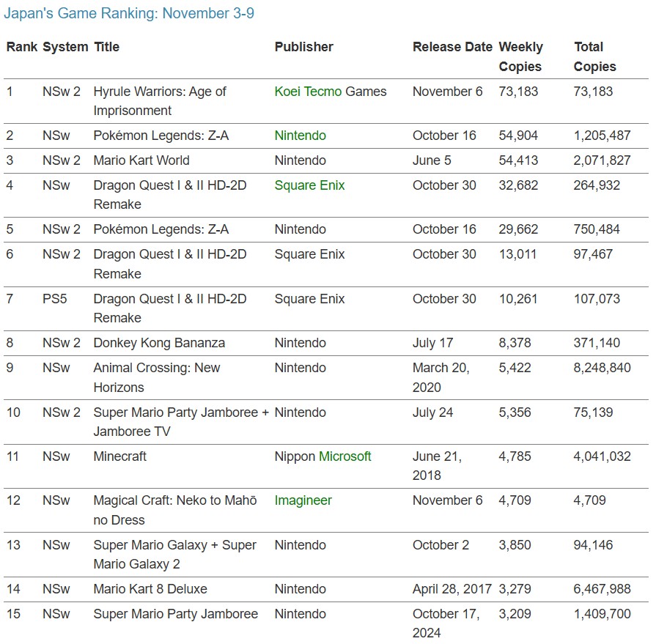Click the weekly copies value 73,183
This screenshot has width=656, height=644.
[x=518, y=92]
